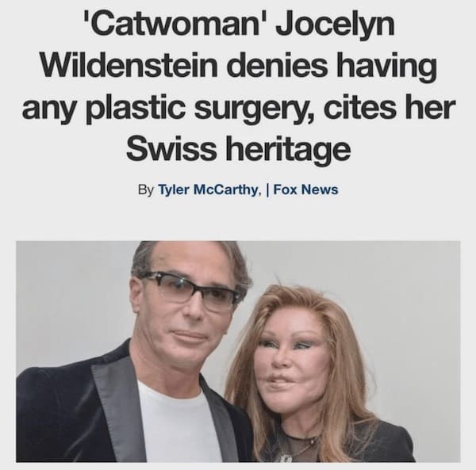Select the phrase 'plastic surgery,' in the headline
This screenshot has width=476, height=470.
pos(201,109)
